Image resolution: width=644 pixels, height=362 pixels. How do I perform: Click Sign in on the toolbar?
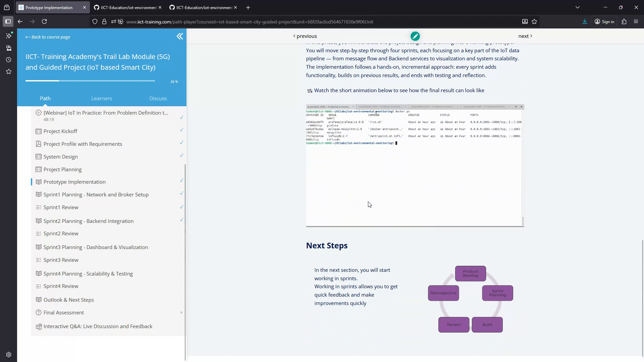pyautogui.click(x=605, y=21)
